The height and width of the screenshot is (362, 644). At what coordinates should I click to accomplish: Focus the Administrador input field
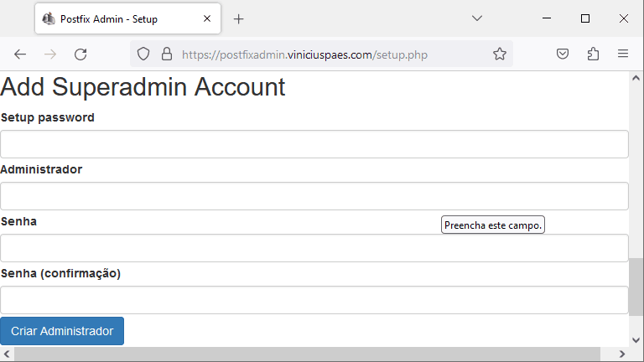click(314, 196)
